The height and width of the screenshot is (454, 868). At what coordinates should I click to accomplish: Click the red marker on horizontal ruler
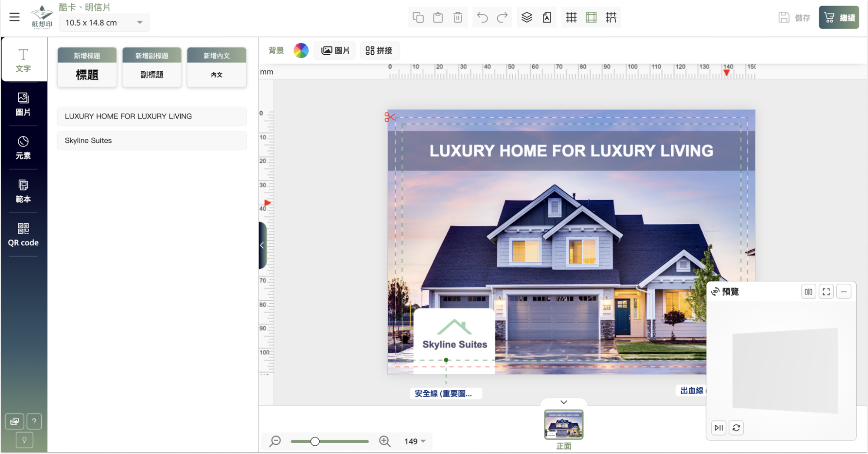click(x=727, y=73)
